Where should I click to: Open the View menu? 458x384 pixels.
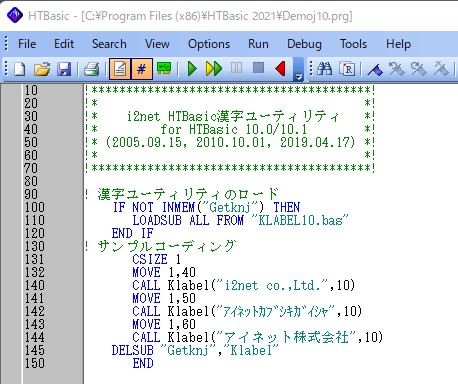pos(157,44)
